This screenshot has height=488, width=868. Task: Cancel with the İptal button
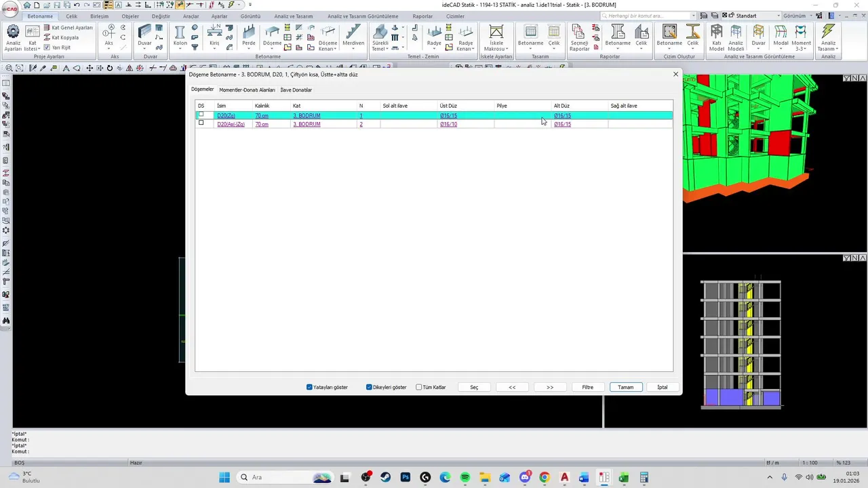662,387
